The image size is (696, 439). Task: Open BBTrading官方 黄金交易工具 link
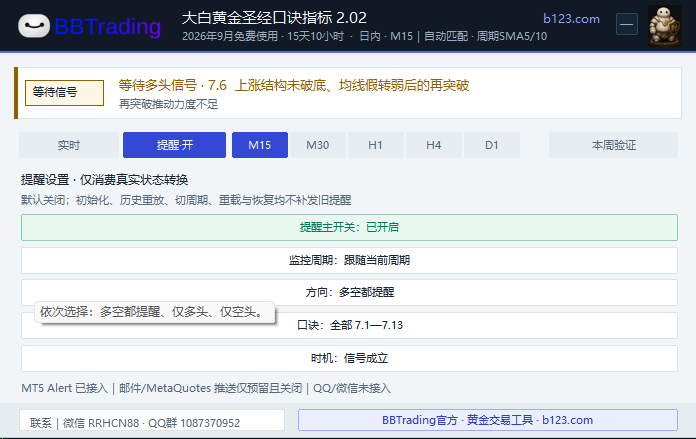[x=488, y=420]
